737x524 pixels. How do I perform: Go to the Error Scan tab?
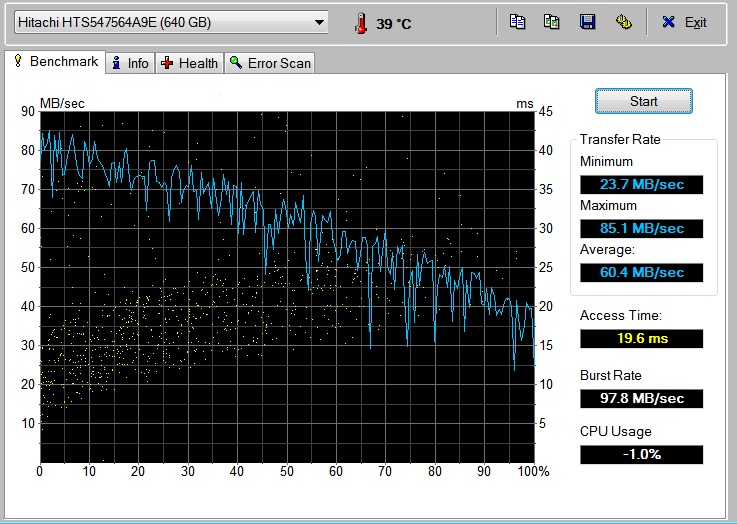pyautogui.click(x=270, y=63)
